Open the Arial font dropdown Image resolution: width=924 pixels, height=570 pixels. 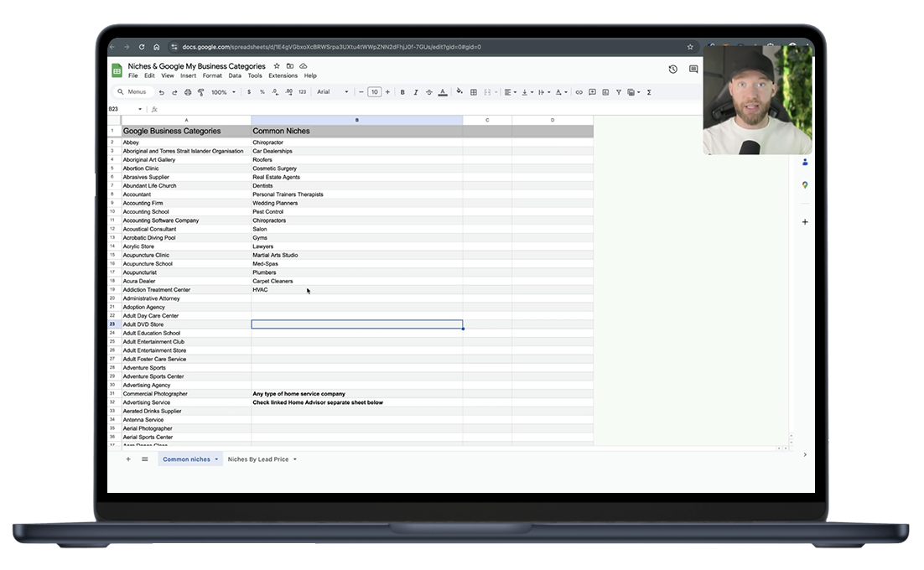[x=333, y=92]
